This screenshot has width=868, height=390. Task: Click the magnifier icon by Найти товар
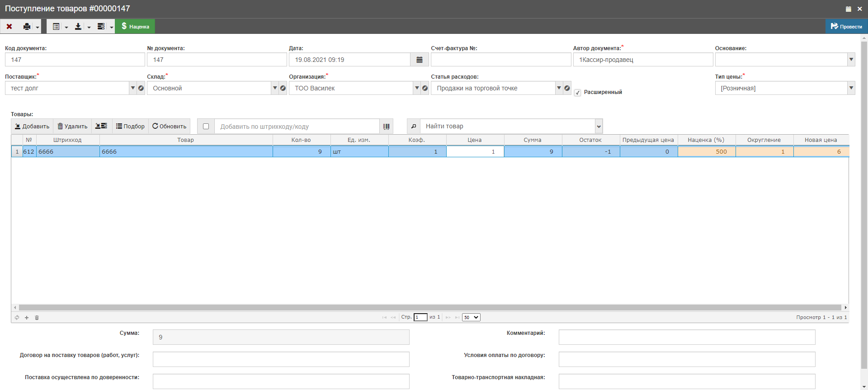pyautogui.click(x=413, y=127)
